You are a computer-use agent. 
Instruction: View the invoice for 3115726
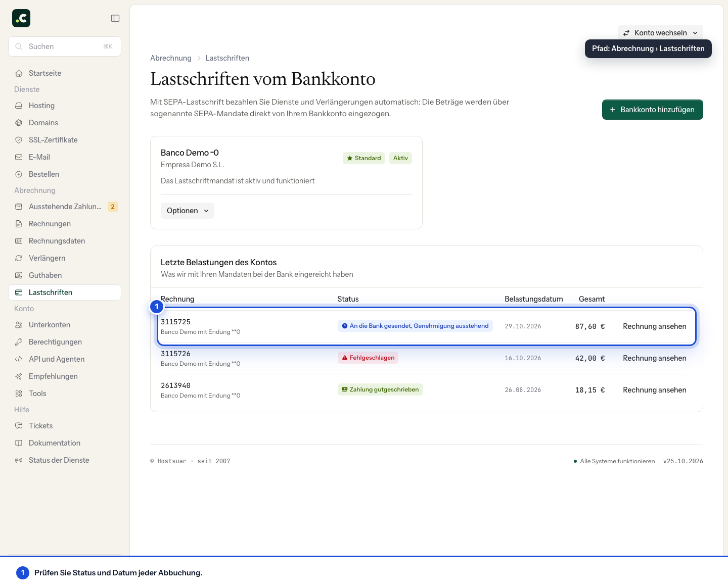pos(654,358)
